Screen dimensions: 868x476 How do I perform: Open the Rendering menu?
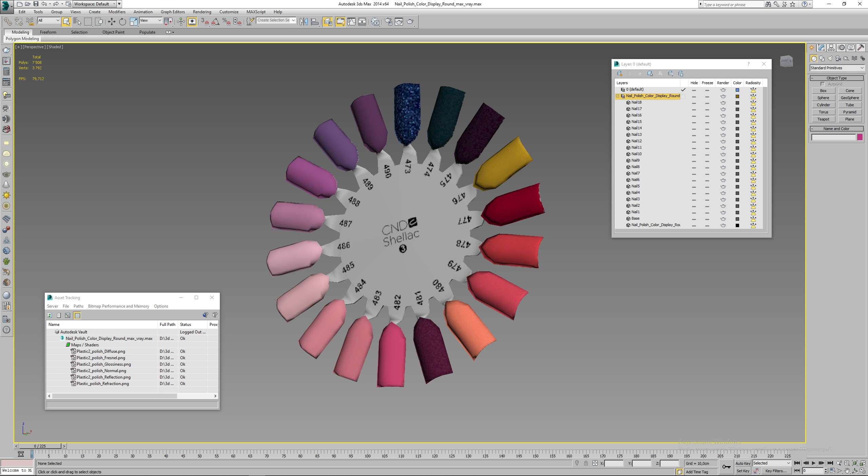coord(202,12)
